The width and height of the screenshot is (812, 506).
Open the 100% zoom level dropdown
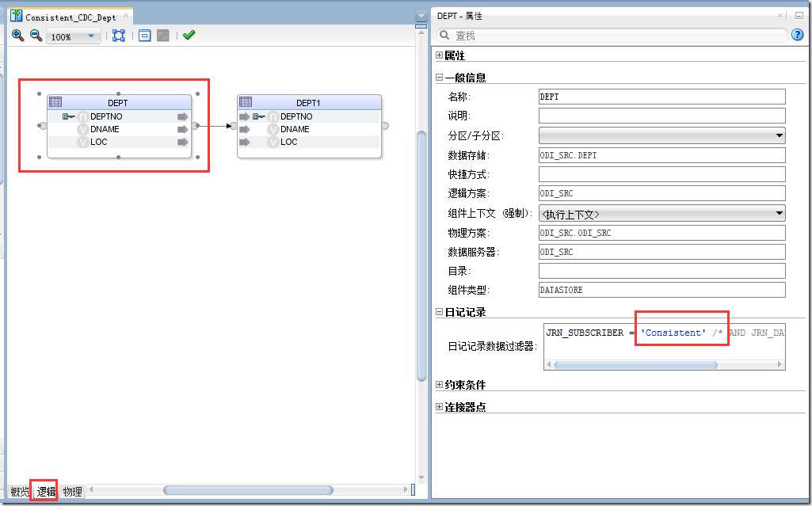(x=91, y=36)
